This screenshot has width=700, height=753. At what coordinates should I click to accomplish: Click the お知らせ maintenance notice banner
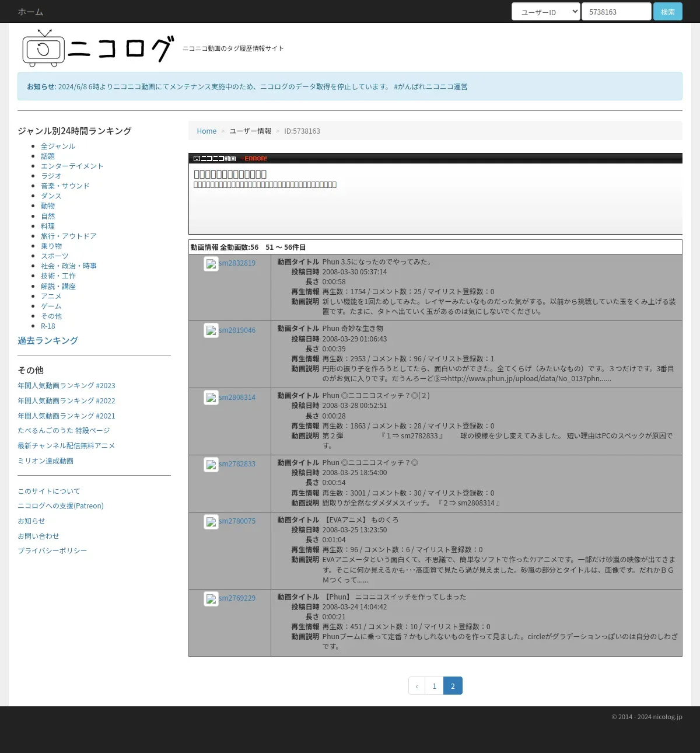click(x=350, y=86)
